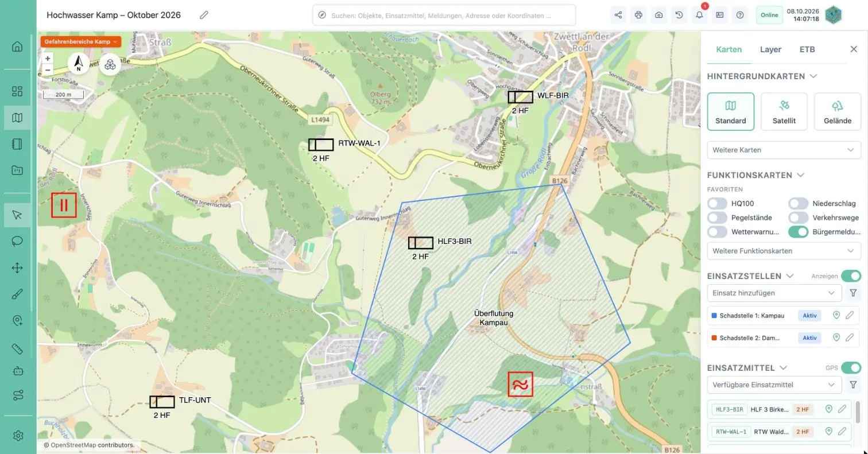868x454 pixels.
Task: Select the Gelände background map
Action: pyautogui.click(x=838, y=111)
